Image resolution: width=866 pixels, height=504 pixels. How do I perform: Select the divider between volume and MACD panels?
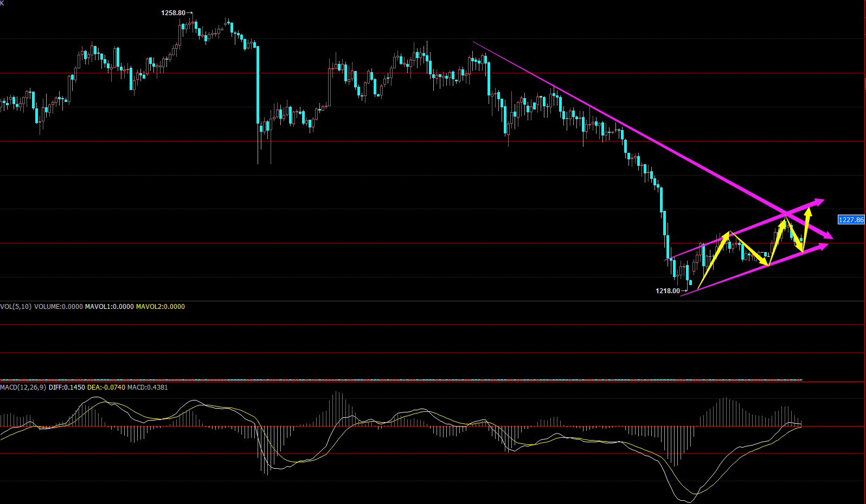(x=433, y=382)
